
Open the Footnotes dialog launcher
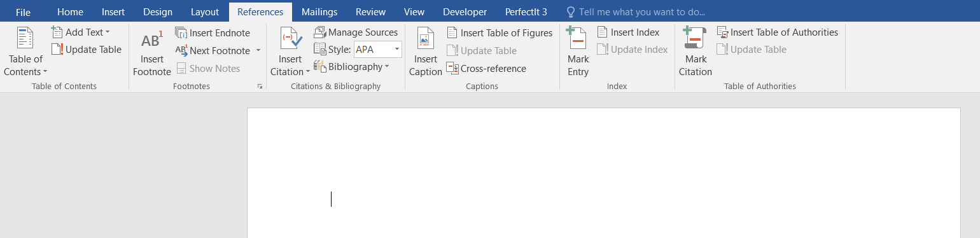[260, 86]
